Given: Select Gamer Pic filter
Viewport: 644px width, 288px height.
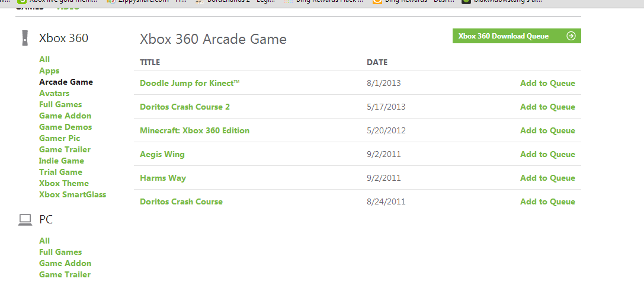Looking at the screenshot, I should (59, 138).
